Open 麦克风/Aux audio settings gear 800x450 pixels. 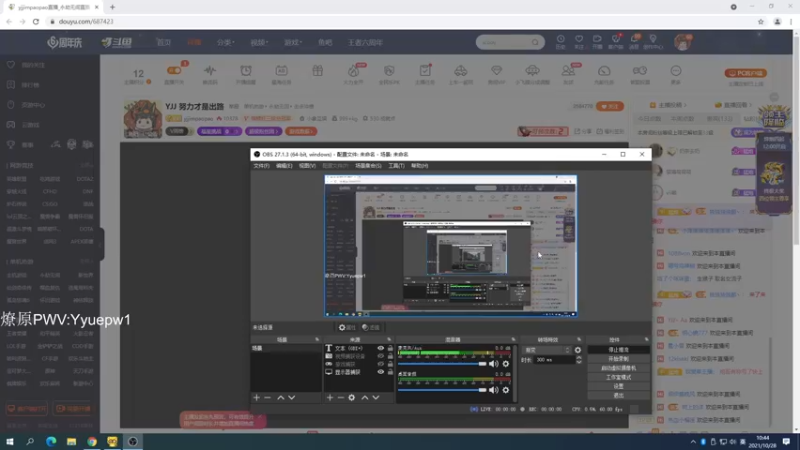(x=506, y=364)
